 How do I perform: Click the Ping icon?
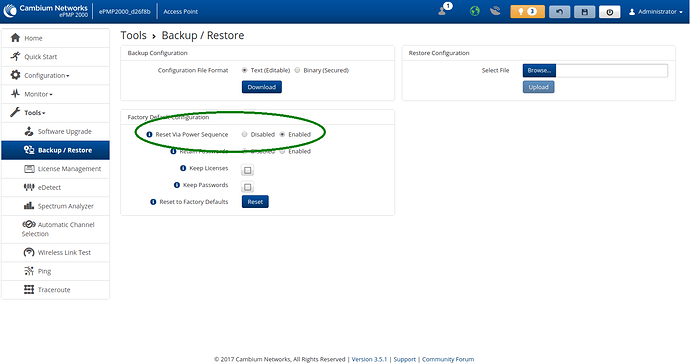[x=29, y=271]
